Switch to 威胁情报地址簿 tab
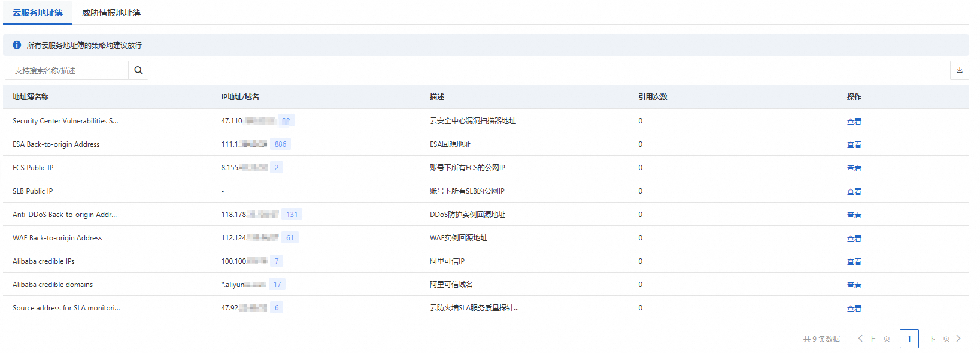This screenshot has height=353, width=980. click(111, 13)
